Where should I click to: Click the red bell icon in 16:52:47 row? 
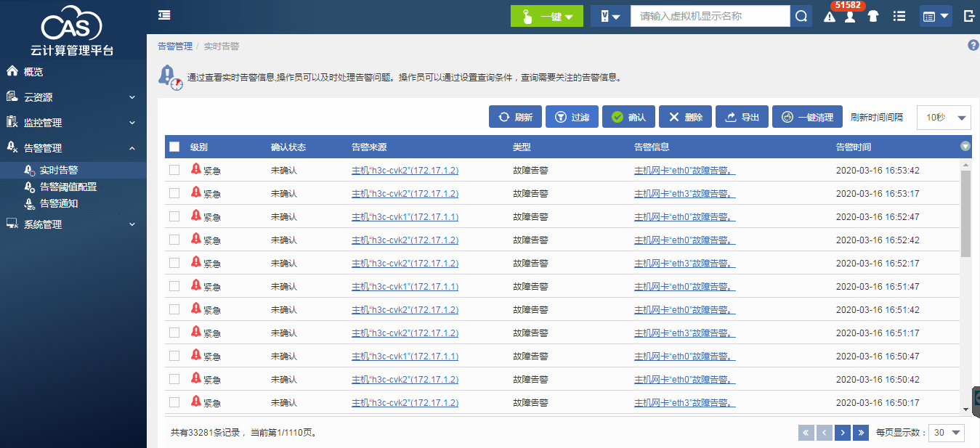pyautogui.click(x=196, y=216)
